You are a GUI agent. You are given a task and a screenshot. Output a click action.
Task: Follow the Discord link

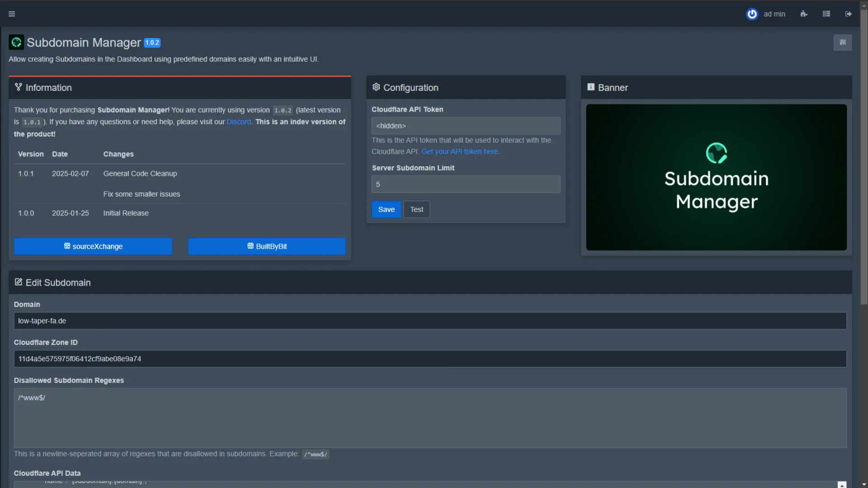pos(239,122)
